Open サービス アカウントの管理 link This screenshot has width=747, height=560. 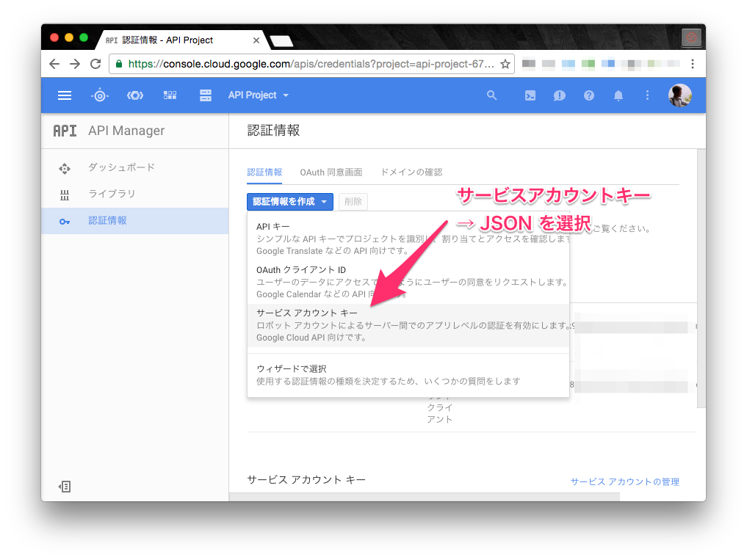coord(624,481)
